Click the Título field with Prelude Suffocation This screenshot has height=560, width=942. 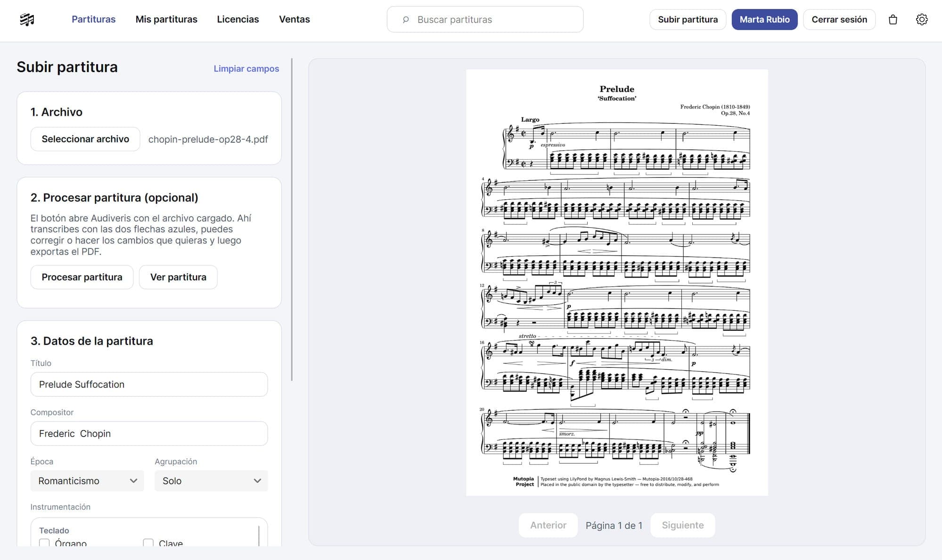pyautogui.click(x=149, y=384)
